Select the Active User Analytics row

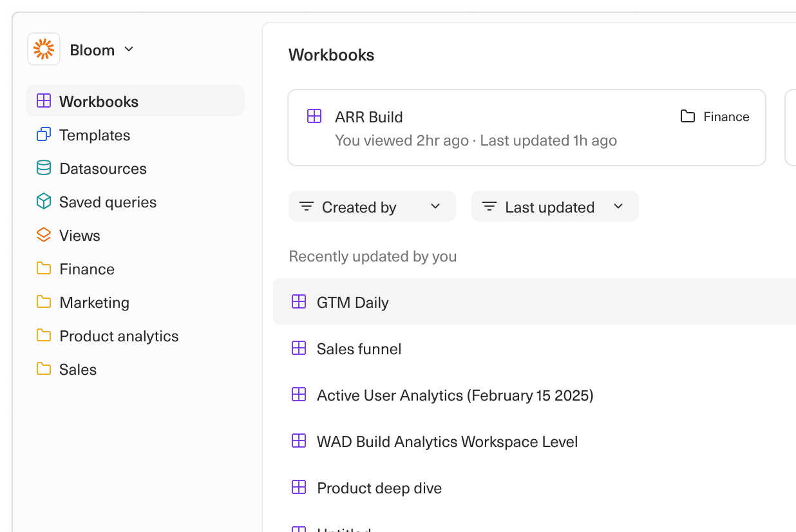click(x=455, y=395)
